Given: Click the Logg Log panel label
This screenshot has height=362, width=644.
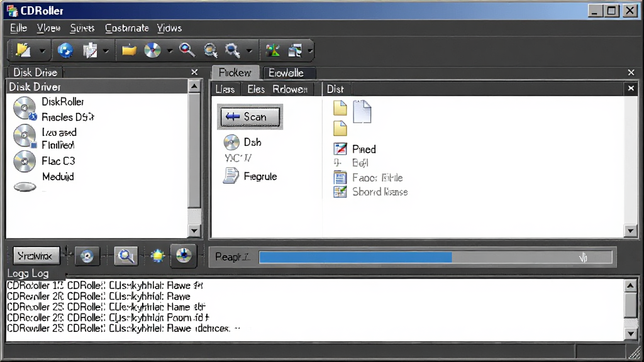Looking at the screenshot, I should (x=28, y=273).
